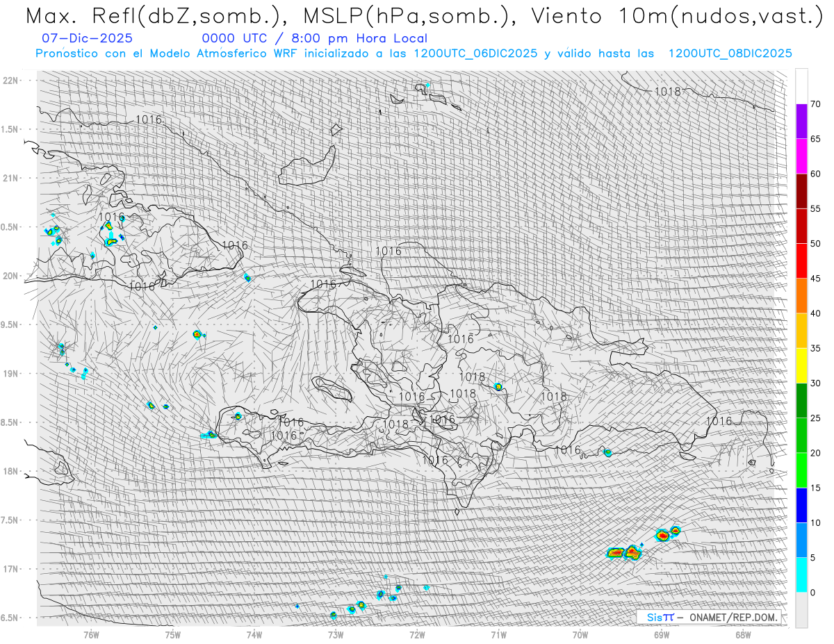Click legend value 35 on the color scale
Viewport: 834px width, 644px height.
click(x=816, y=348)
